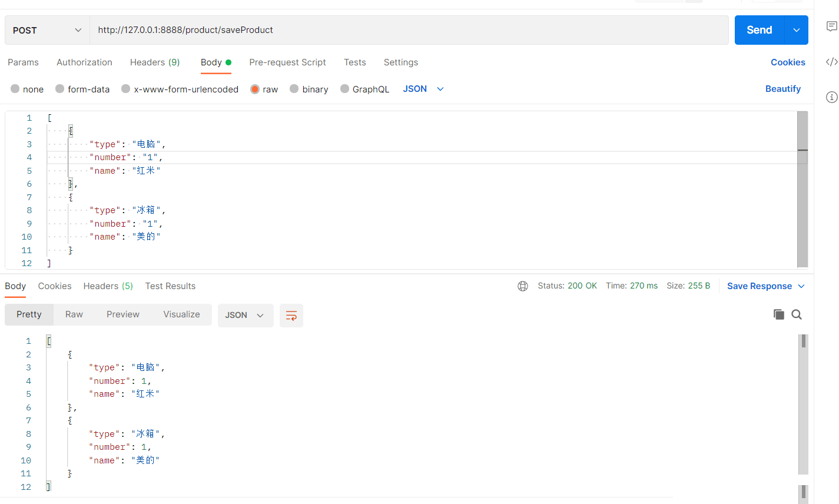Screen dimensions: 839x504
Task: Click request line with "name": "美的"
Action: click(x=125, y=237)
